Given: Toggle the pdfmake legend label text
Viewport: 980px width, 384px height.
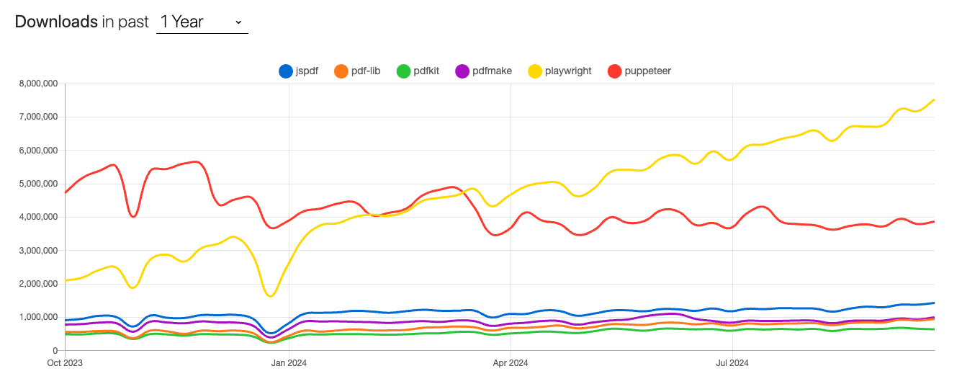Looking at the screenshot, I should (492, 71).
